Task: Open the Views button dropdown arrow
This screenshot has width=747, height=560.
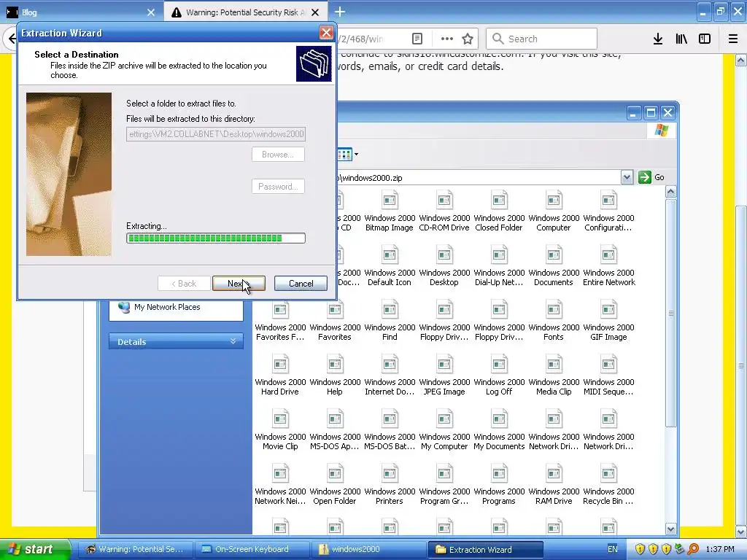Action: pyautogui.click(x=356, y=155)
